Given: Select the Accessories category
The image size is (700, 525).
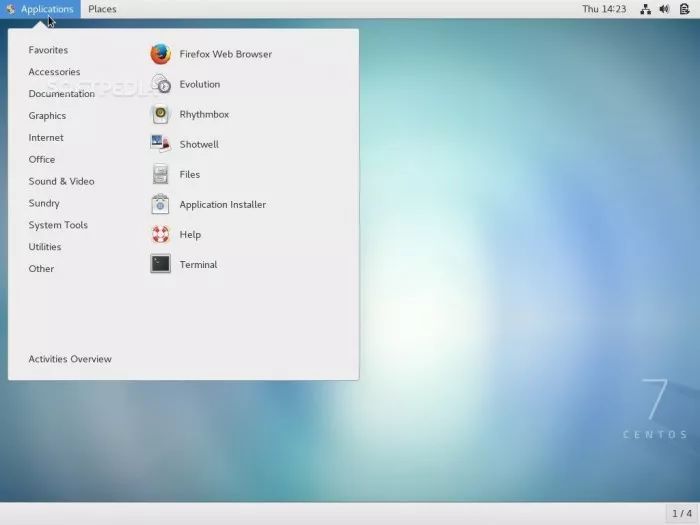Looking at the screenshot, I should pos(54,72).
